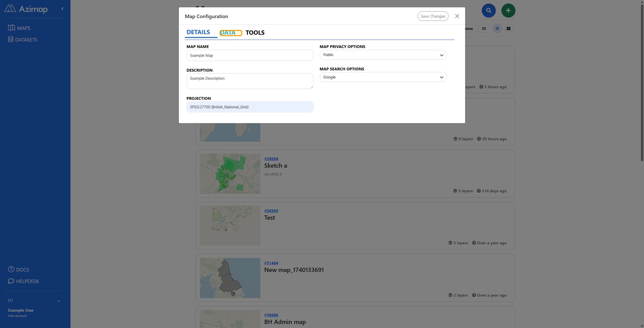Viewport: 644px width, 328px height.
Task: Sort maps by ID
Action: (x=484, y=28)
